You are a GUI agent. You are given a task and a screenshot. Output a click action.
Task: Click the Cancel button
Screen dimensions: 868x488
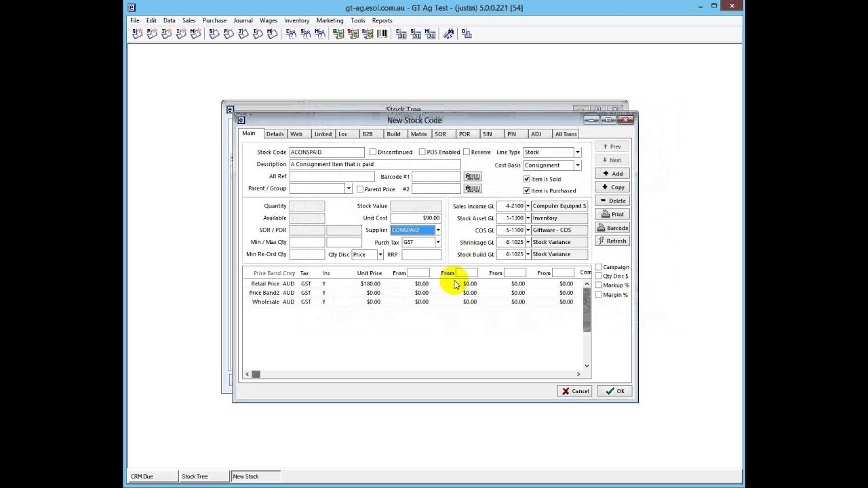point(575,391)
